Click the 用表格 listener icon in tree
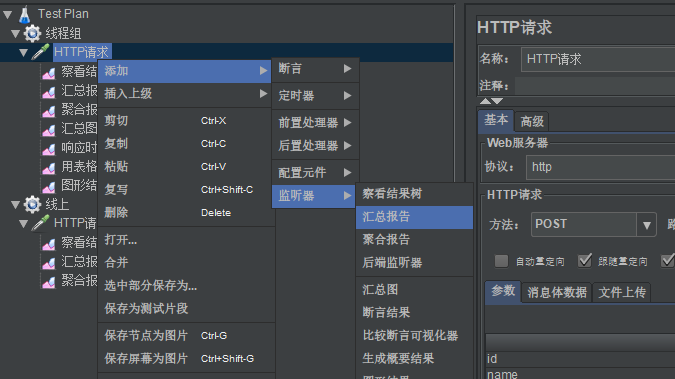Screen dimensions: 675x379 click(x=49, y=167)
